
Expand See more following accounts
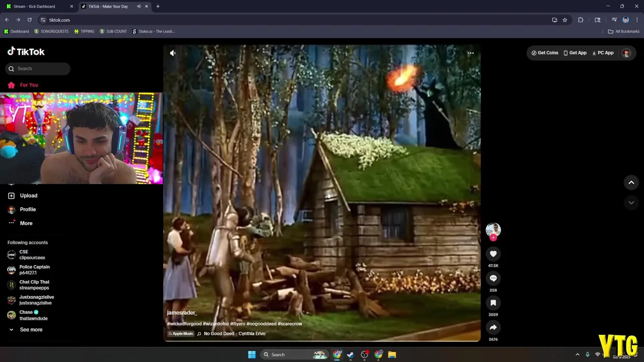click(25, 330)
